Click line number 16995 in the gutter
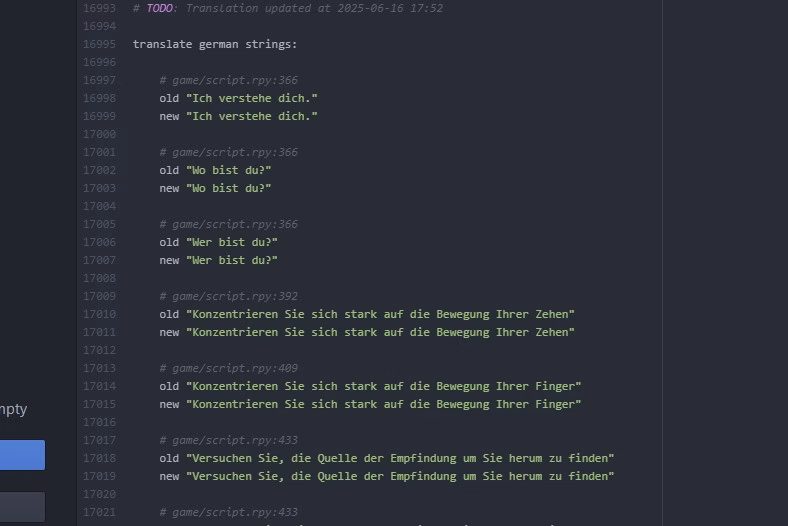 coord(100,44)
